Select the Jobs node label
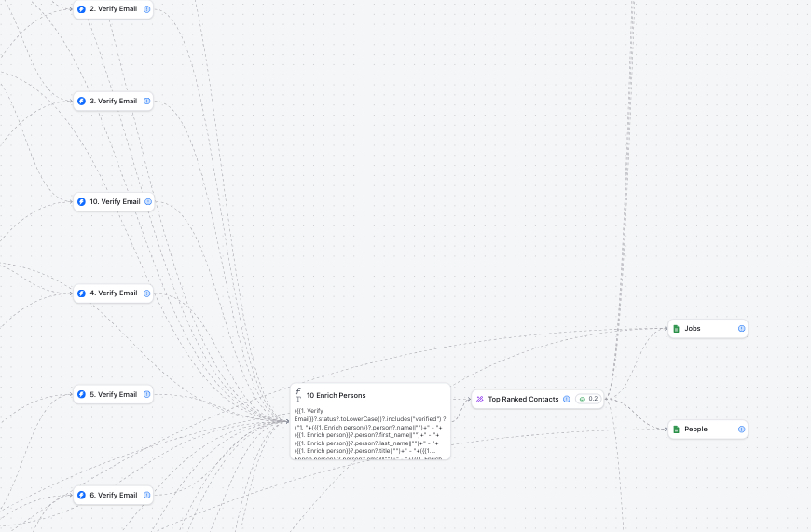Screen dimensions: 811x532 click(x=693, y=328)
